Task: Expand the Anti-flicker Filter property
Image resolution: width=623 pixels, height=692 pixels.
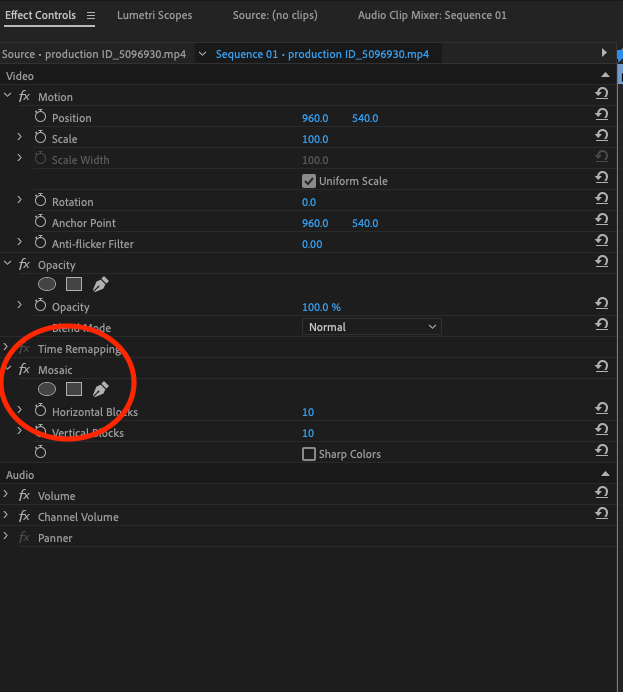Action: pyautogui.click(x=19, y=244)
